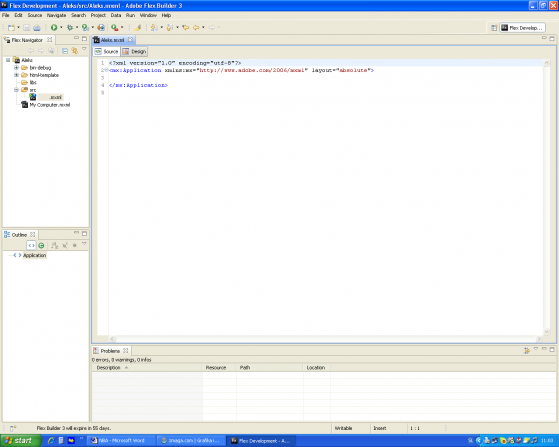
Task: Click editor vertical scrollbar up arrow
Action: pyautogui.click(x=547, y=63)
